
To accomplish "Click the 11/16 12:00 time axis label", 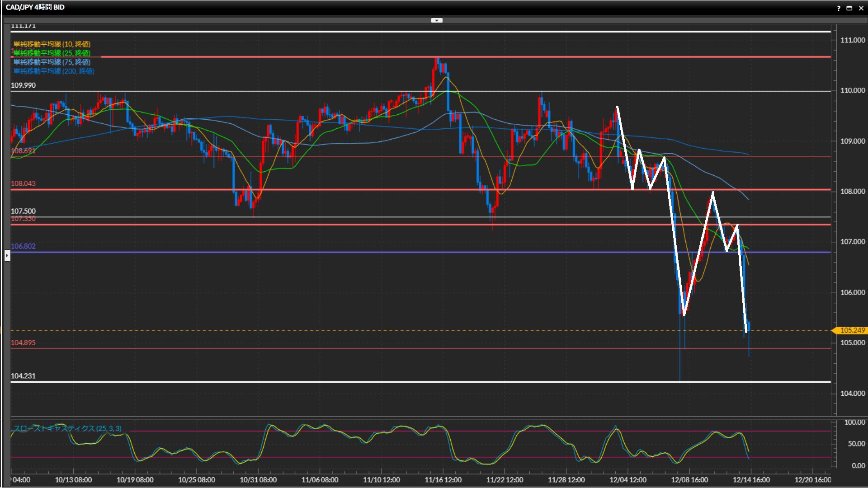I will click(x=443, y=480).
